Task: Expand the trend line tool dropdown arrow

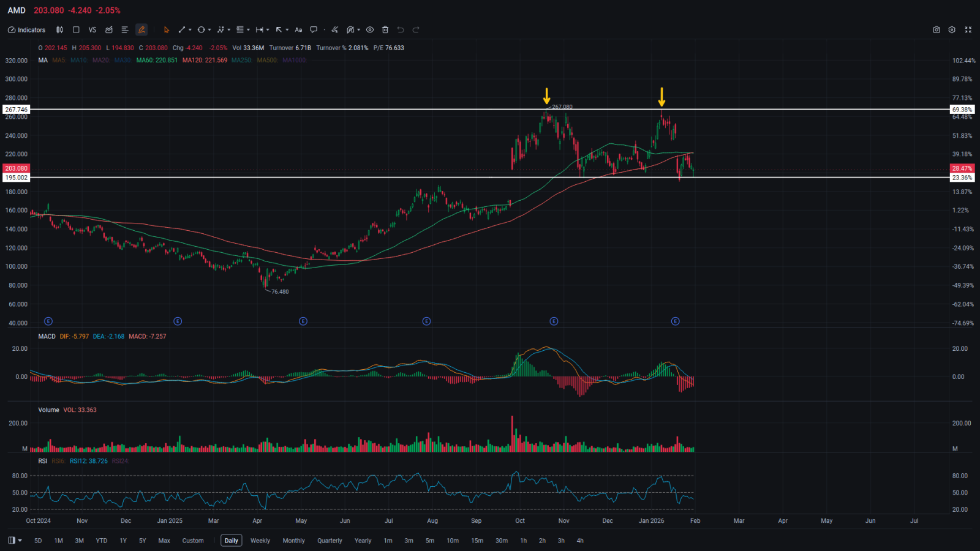Action: [x=190, y=29]
